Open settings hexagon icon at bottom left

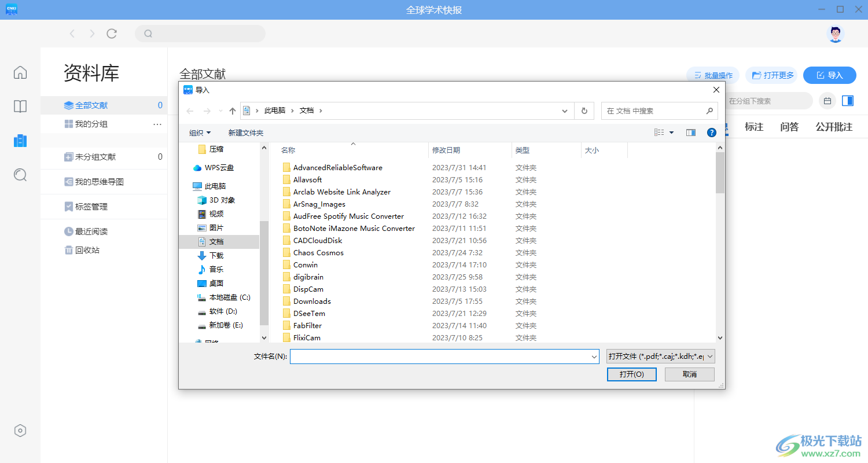coord(20,431)
